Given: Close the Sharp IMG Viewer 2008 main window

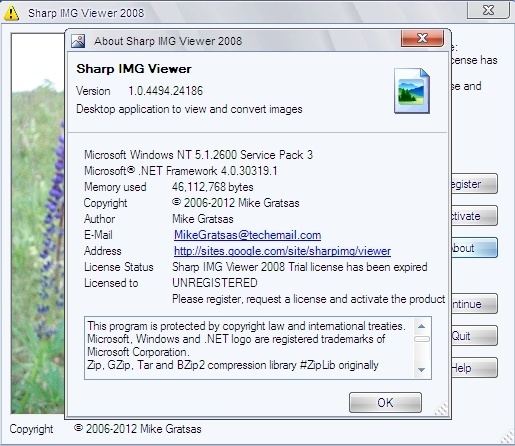Looking at the screenshot, I should pyautogui.click(x=488, y=10).
